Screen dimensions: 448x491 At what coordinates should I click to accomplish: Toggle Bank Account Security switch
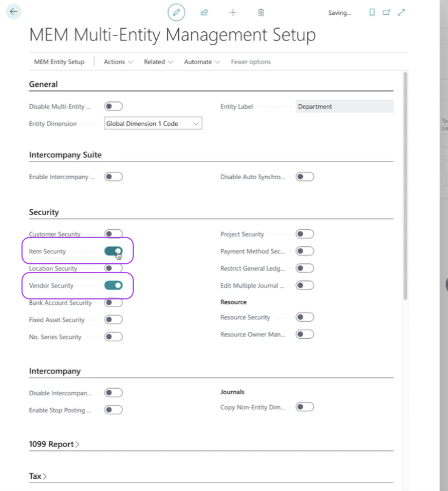point(114,302)
